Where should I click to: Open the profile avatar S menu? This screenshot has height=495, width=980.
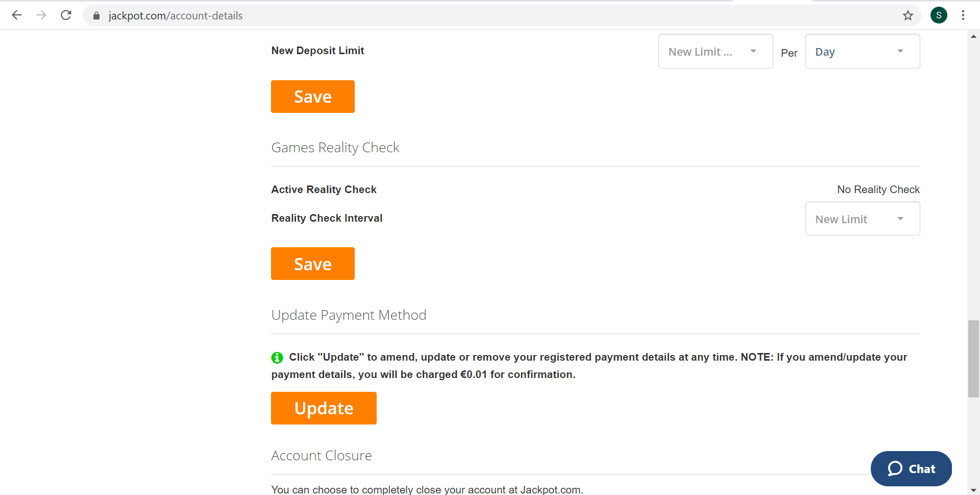939,15
